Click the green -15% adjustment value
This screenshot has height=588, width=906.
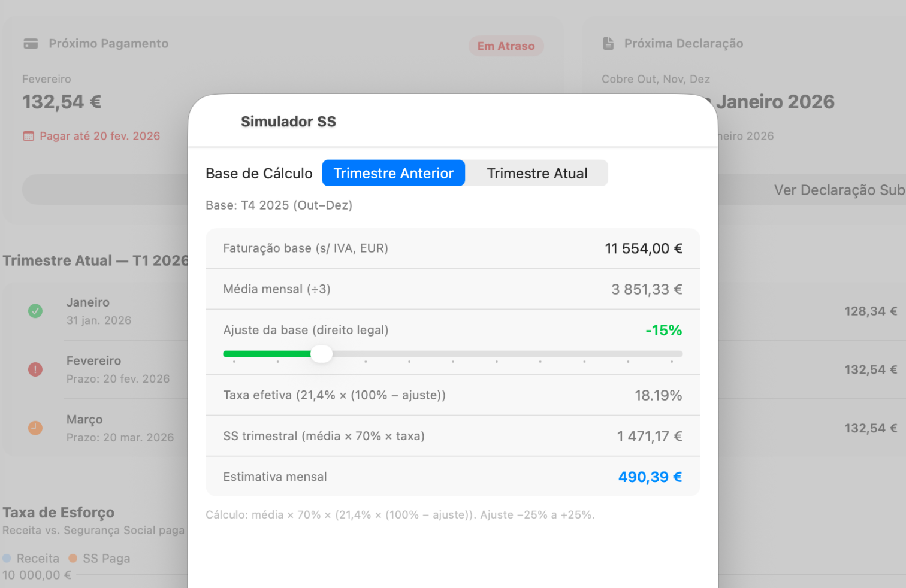(x=663, y=330)
